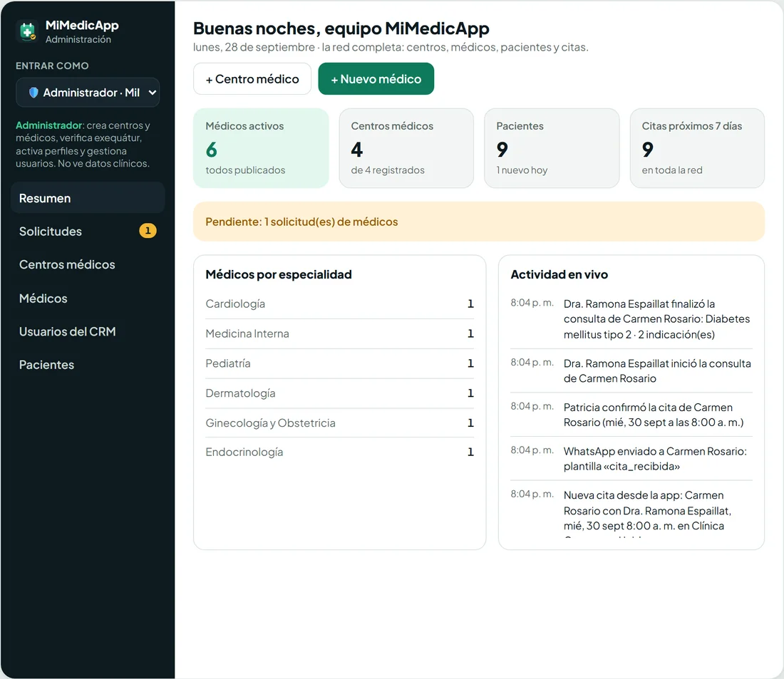This screenshot has height=679, width=784.
Task: Click activity 'Patricia confirmó la cita'
Action: pos(631,415)
